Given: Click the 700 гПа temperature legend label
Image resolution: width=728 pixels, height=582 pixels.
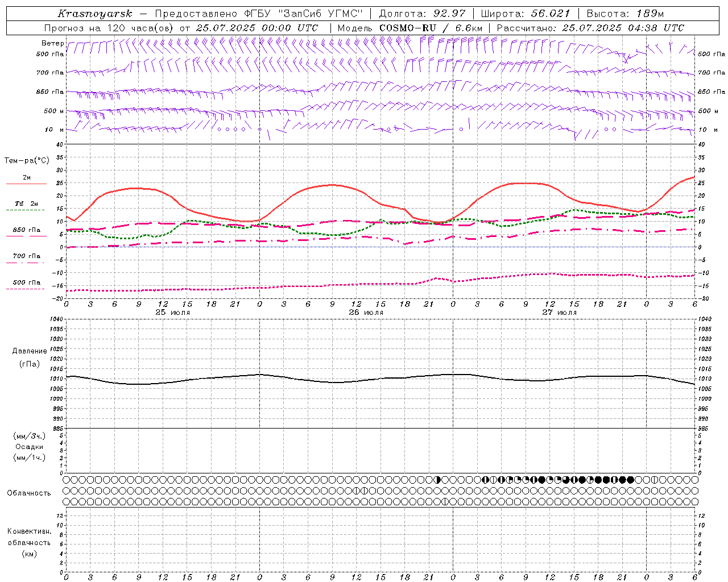Looking at the screenshot, I should point(27,256).
